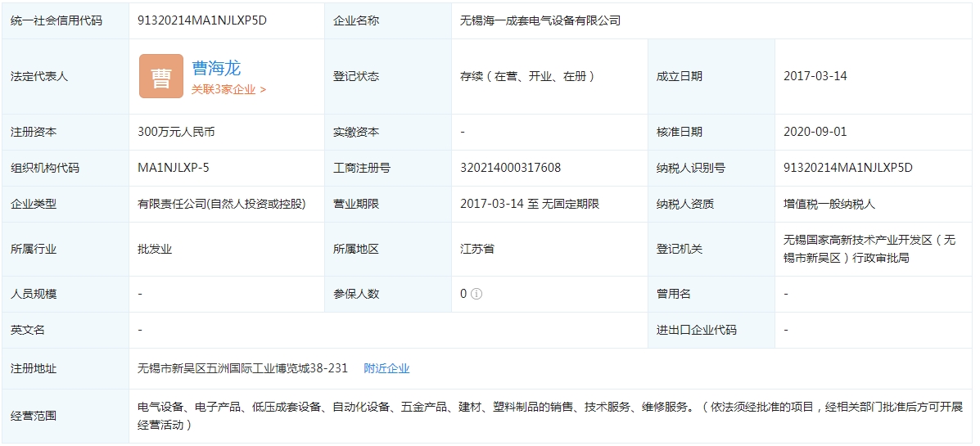980x446 pixels.
Task: Expand 关联3家企业 associated companies link
Action: pos(228,89)
